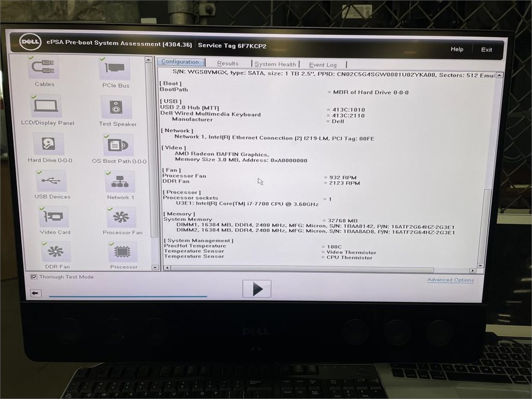The height and width of the screenshot is (399, 532).
Task: Click the test progress bar
Action: 128,296
